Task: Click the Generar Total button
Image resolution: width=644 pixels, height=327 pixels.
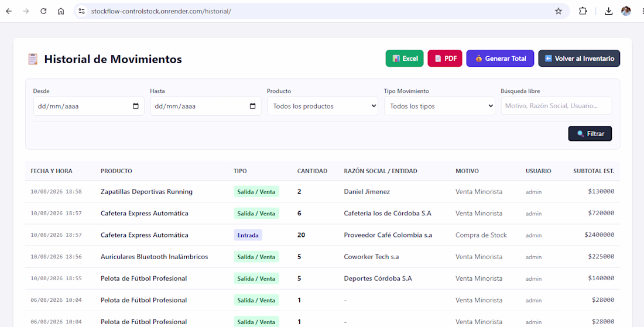Action: [500, 58]
